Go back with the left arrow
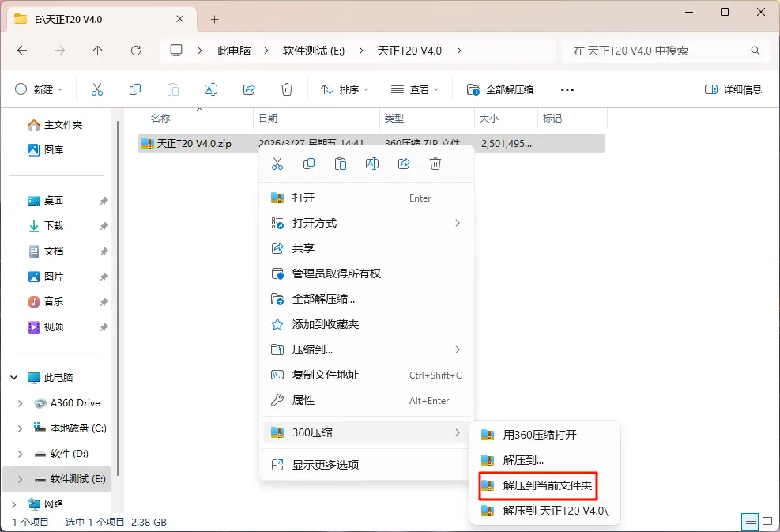This screenshot has height=532, width=780. click(22, 51)
